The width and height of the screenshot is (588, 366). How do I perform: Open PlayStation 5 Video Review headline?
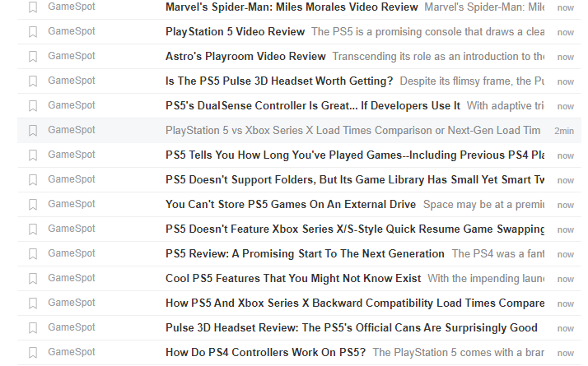236,32
